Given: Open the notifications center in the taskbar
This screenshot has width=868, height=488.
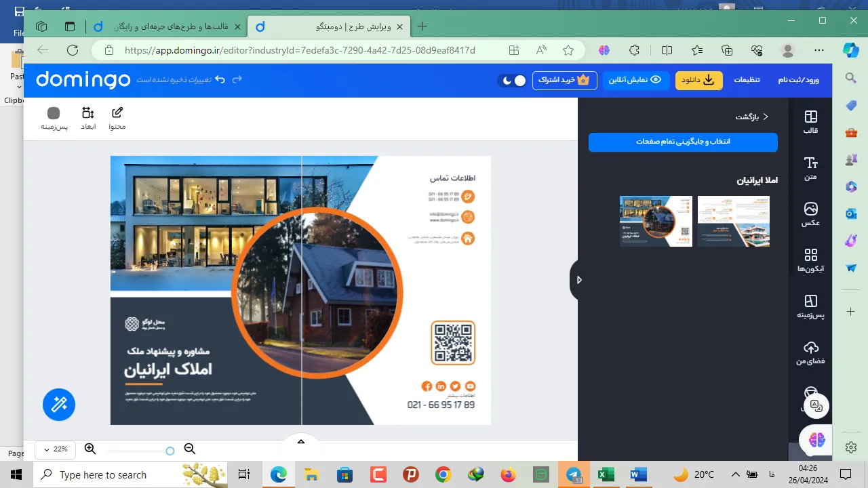Looking at the screenshot, I should tap(845, 474).
